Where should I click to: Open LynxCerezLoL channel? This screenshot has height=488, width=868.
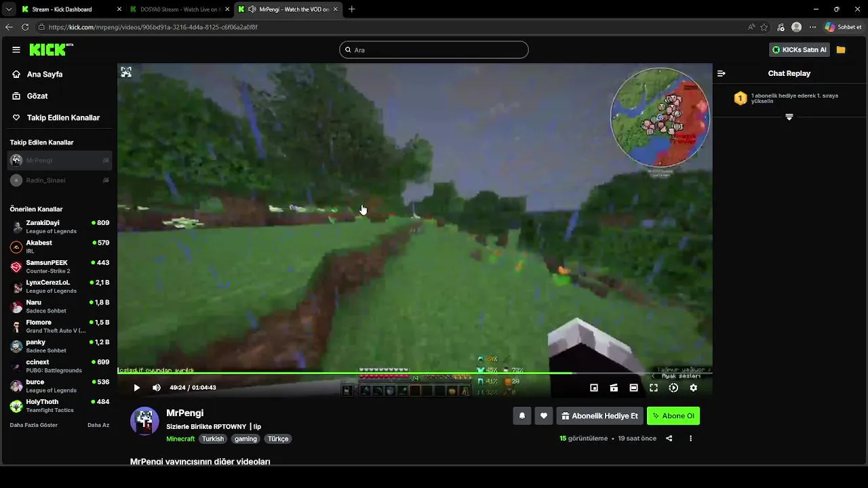[60, 287]
